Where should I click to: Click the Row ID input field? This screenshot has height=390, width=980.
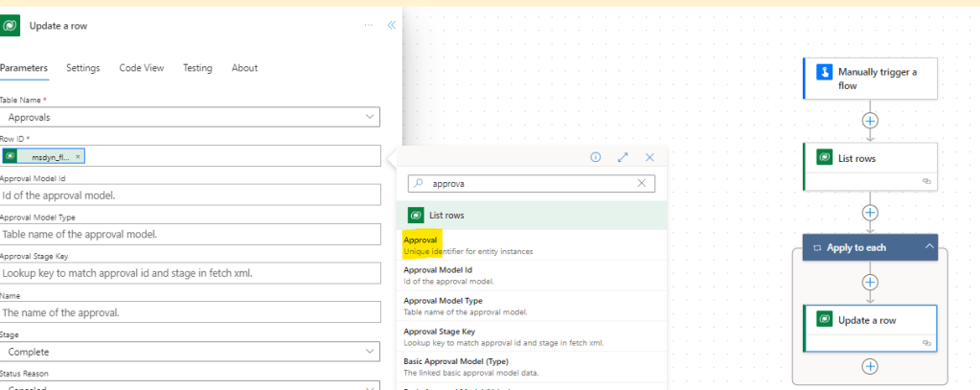[x=190, y=156]
